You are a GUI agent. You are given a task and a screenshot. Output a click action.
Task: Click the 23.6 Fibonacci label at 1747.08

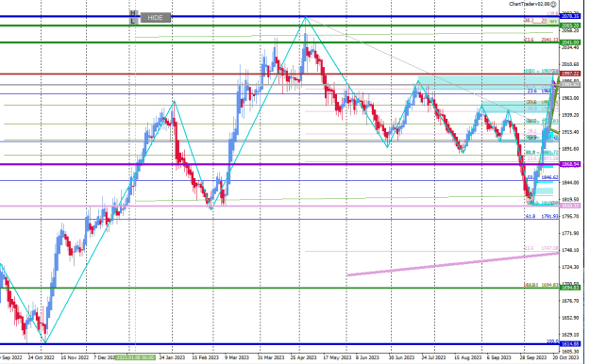[x=541, y=248]
